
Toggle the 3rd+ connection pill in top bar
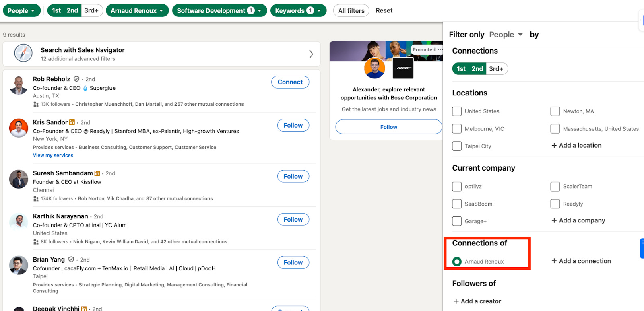92,11
